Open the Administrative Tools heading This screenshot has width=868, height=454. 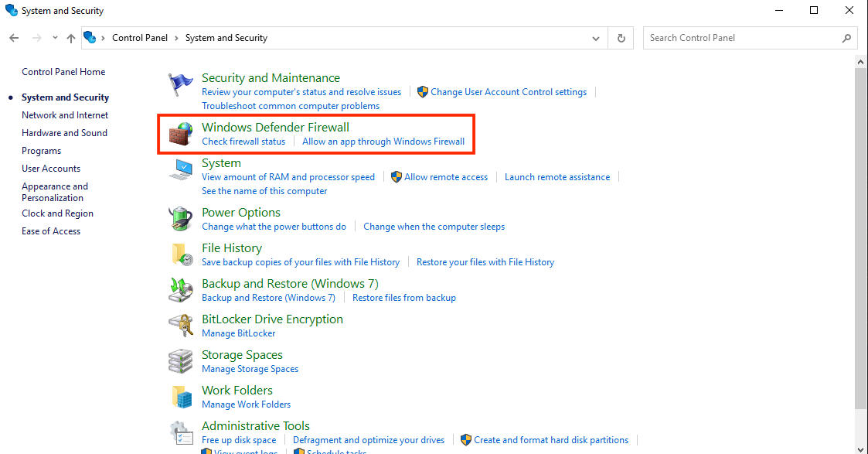coord(255,425)
